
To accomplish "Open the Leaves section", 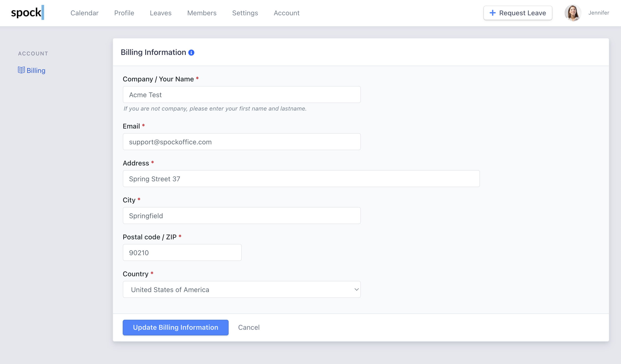I will (x=160, y=13).
